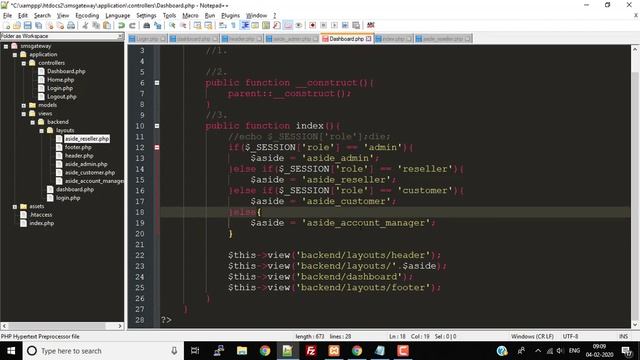
Task: Expand the assets folder node
Action: pyautogui.click(x=15, y=207)
